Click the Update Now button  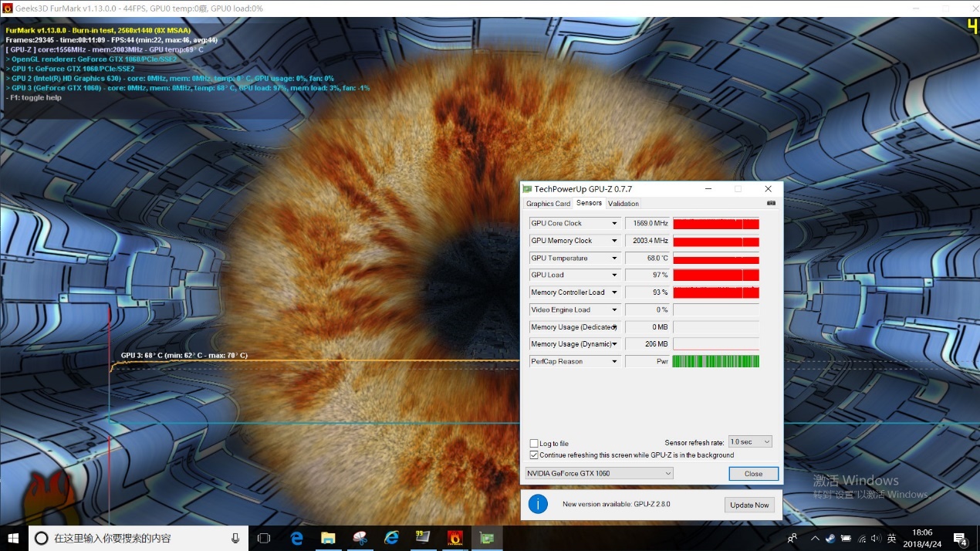point(750,505)
